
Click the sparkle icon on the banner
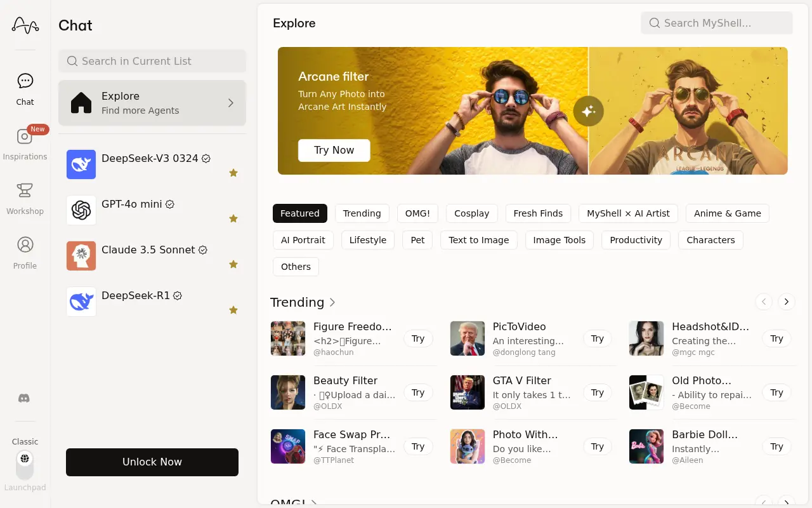pyautogui.click(x=589, y=111)
